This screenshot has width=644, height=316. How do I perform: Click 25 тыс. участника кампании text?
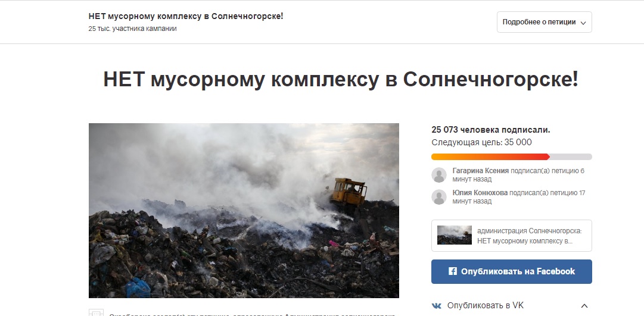click(x=133, y=29)
